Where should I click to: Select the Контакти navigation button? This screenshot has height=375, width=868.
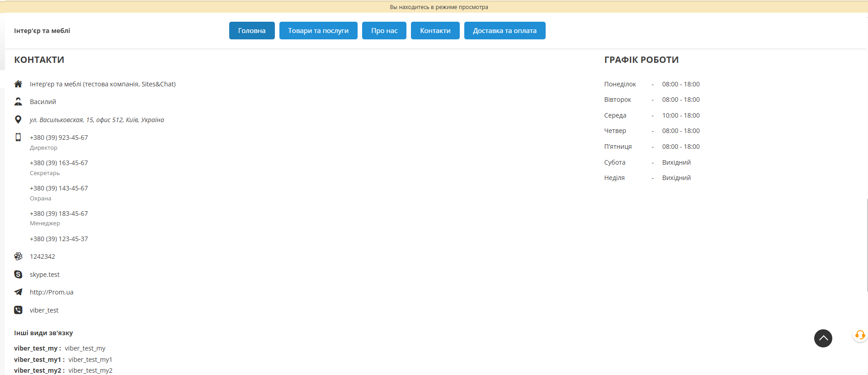pyautogui.click(x=435, y=31)
